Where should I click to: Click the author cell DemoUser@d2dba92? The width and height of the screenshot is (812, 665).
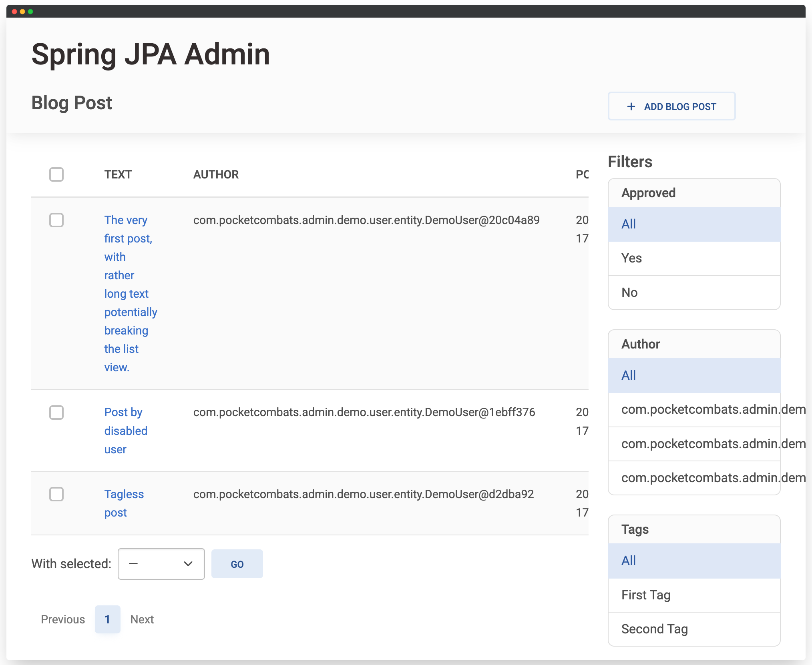364,494
